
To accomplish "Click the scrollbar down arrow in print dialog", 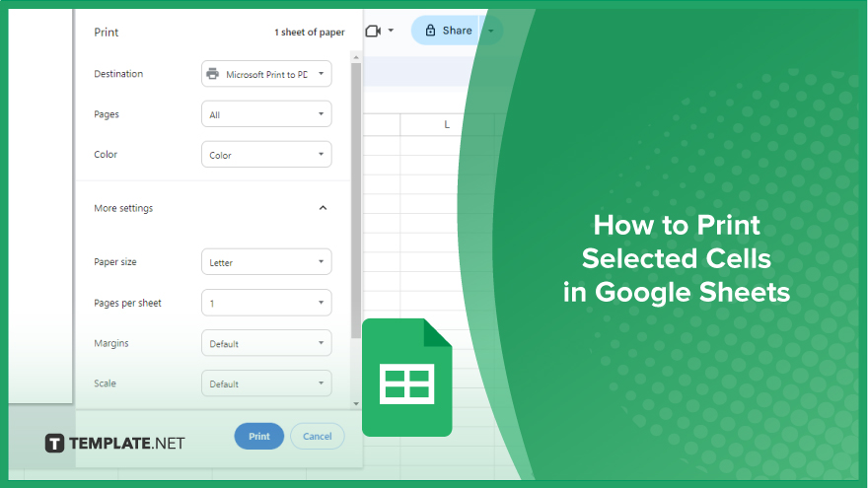I will point(356,404).
